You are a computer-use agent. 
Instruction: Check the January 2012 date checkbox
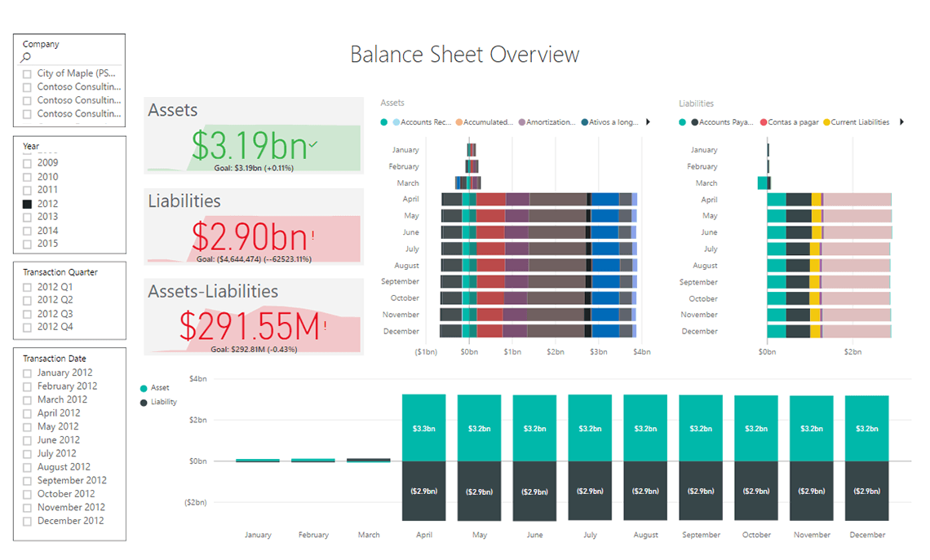pos(27,373)
